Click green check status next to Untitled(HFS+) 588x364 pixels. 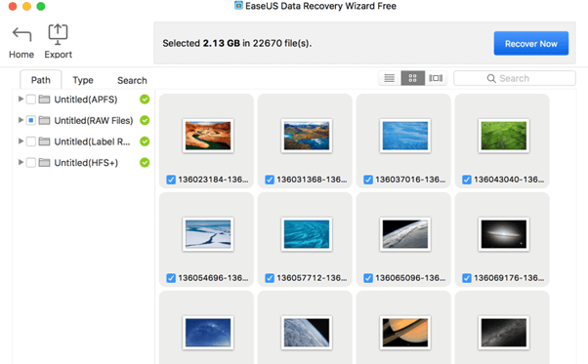coord(145,163)
